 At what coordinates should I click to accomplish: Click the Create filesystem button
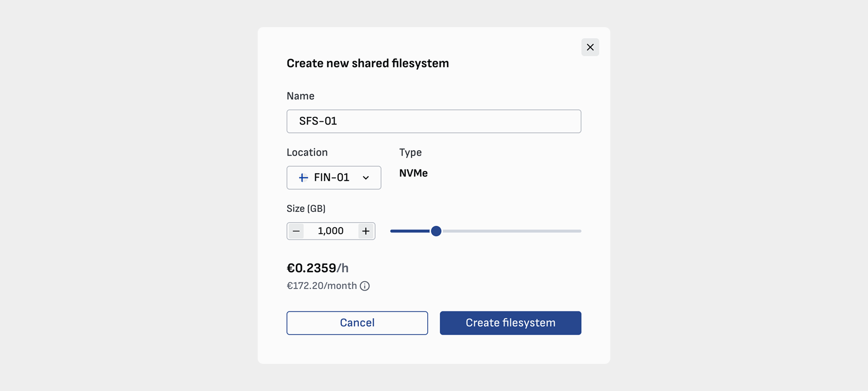(x=510, y=323)
